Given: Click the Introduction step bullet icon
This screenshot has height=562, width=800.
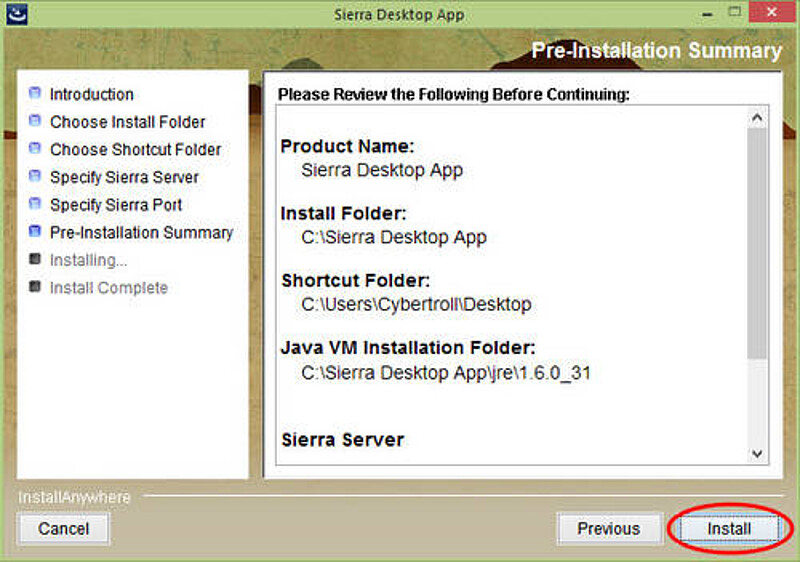Looking at the screenshot, I should 35,93.
